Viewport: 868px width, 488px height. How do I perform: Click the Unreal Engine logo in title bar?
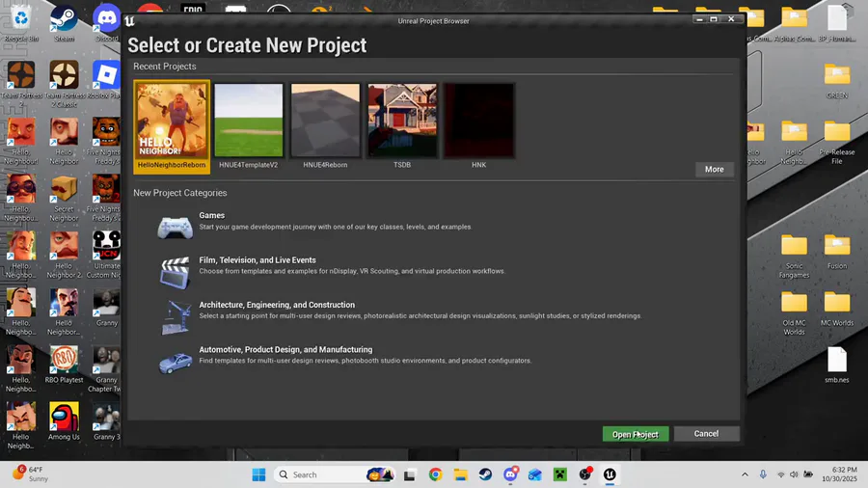129,21
